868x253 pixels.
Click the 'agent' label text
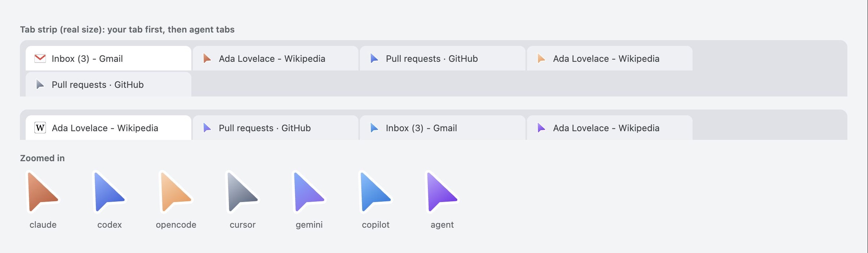click(x=442, y=225)
